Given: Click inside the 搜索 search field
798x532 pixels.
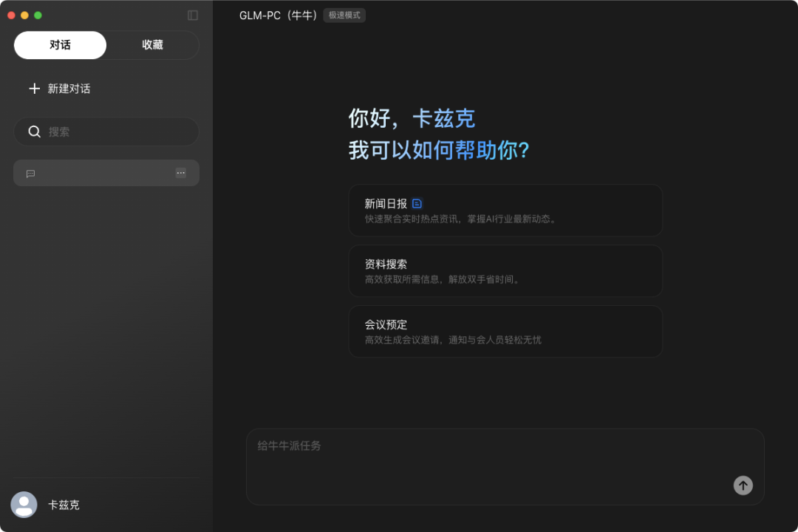Looking at the screenshot, I should point(106,132).
